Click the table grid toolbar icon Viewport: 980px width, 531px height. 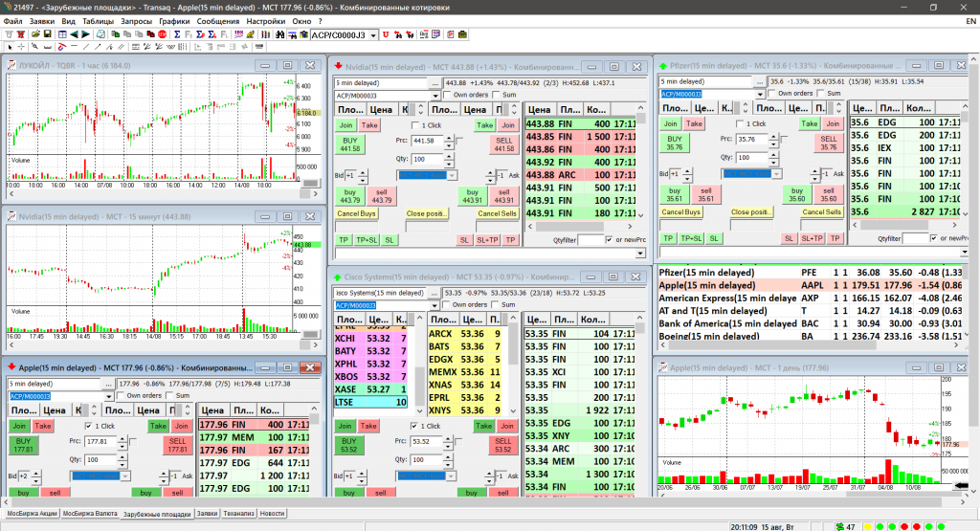click(x=62, y=34)
